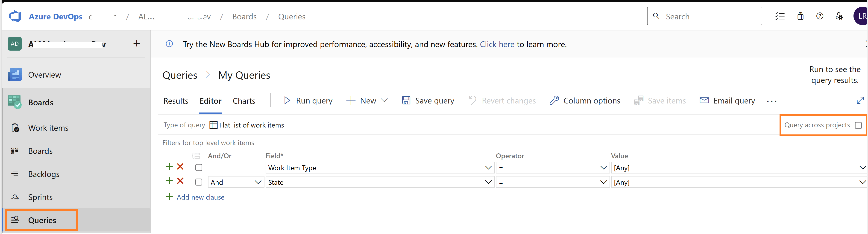Viewport: 868px width, 234px height.
Task: Switch to the Results tab
Action: [176, 101]
